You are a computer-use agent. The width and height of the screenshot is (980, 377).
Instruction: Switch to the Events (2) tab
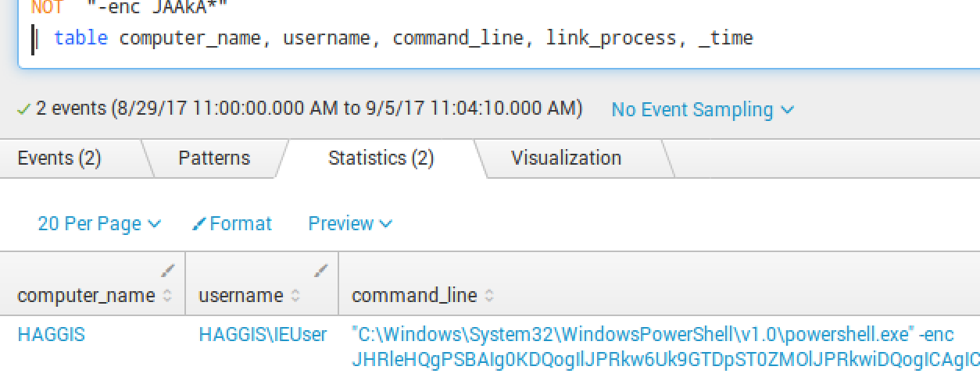tap(59, 158)
